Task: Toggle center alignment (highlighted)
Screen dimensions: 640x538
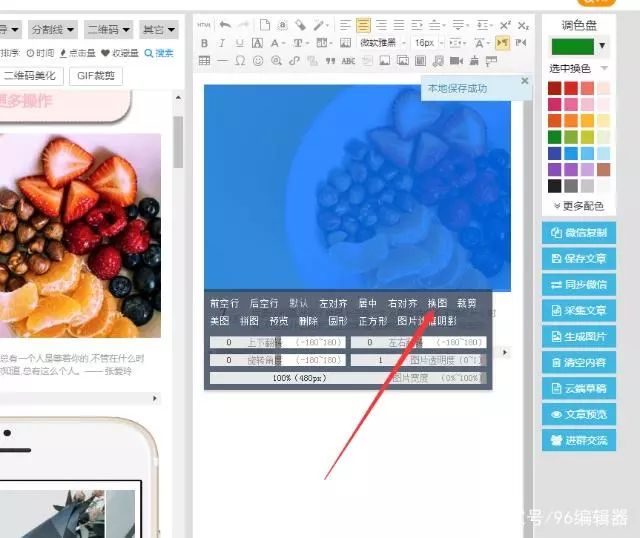Action: click(363, 25)
